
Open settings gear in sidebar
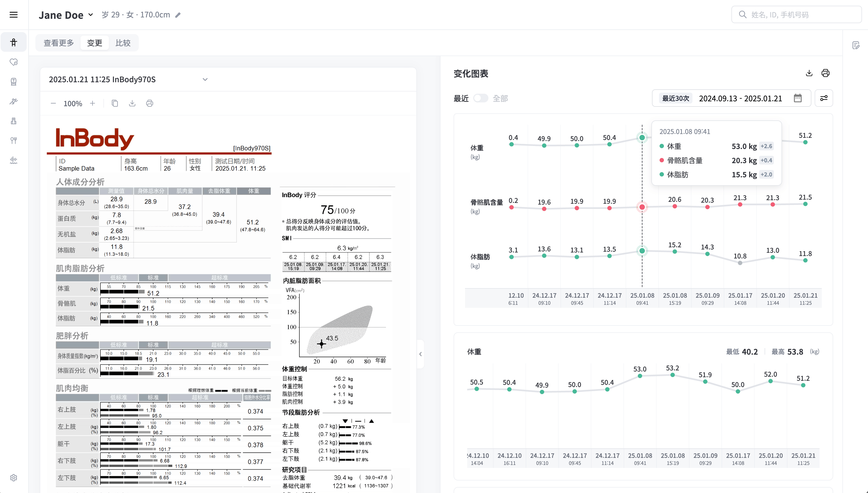point(14,478)
